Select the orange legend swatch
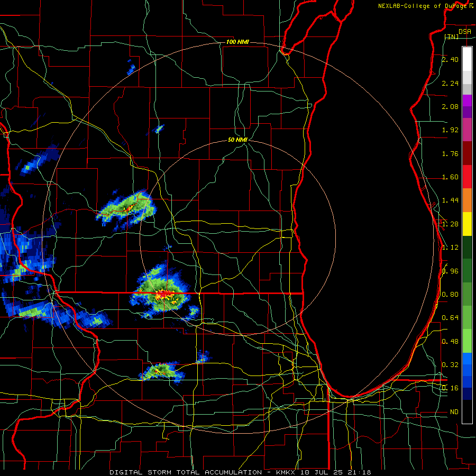This screenshot has height=476, width=476. 467,200
